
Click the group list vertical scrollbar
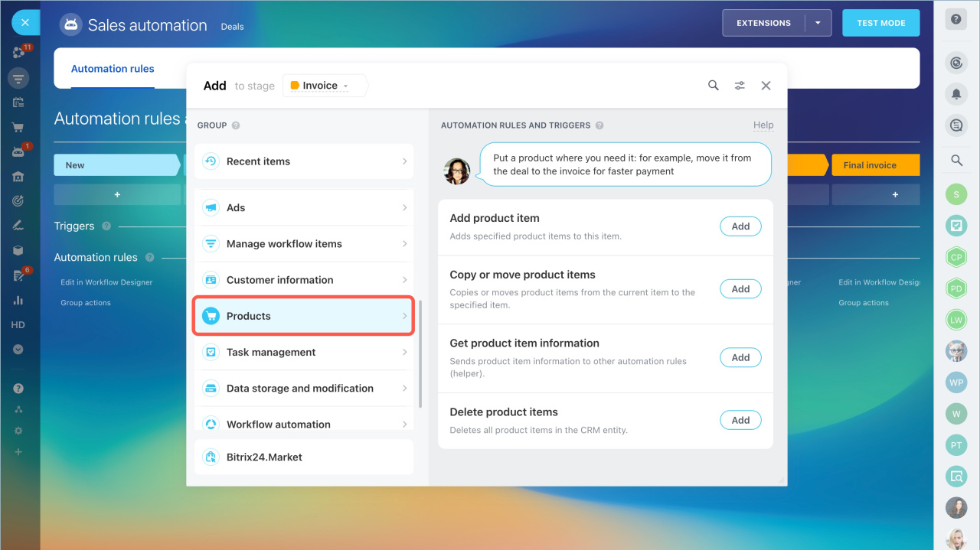pyautogui.click(x=420, y=352)
